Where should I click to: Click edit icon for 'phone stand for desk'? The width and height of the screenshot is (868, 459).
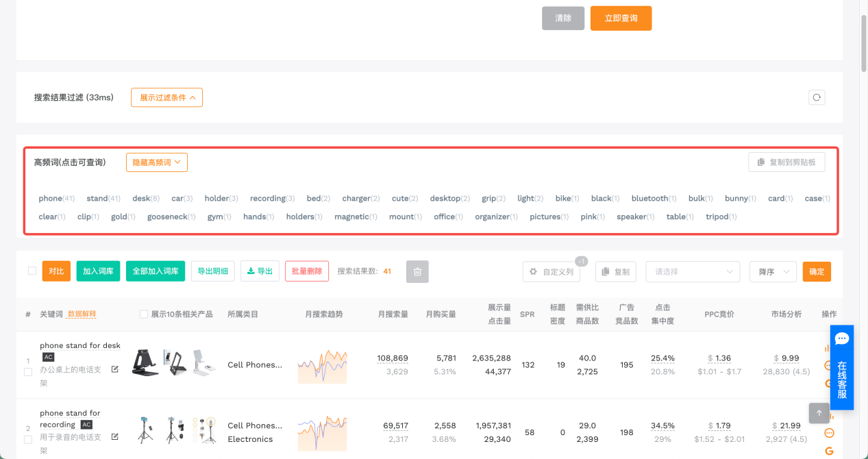point(115,369)
